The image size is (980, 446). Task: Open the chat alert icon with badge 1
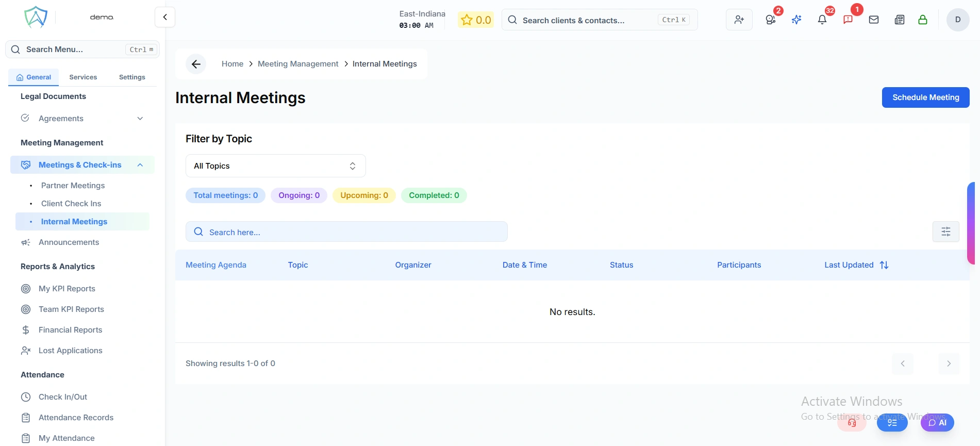[848, 20]
